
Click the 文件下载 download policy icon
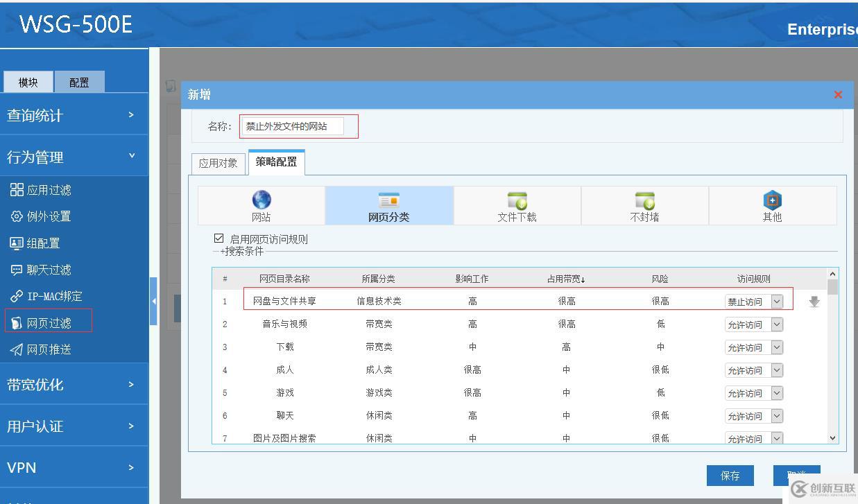pyautogui.click(x=517, y=205)
